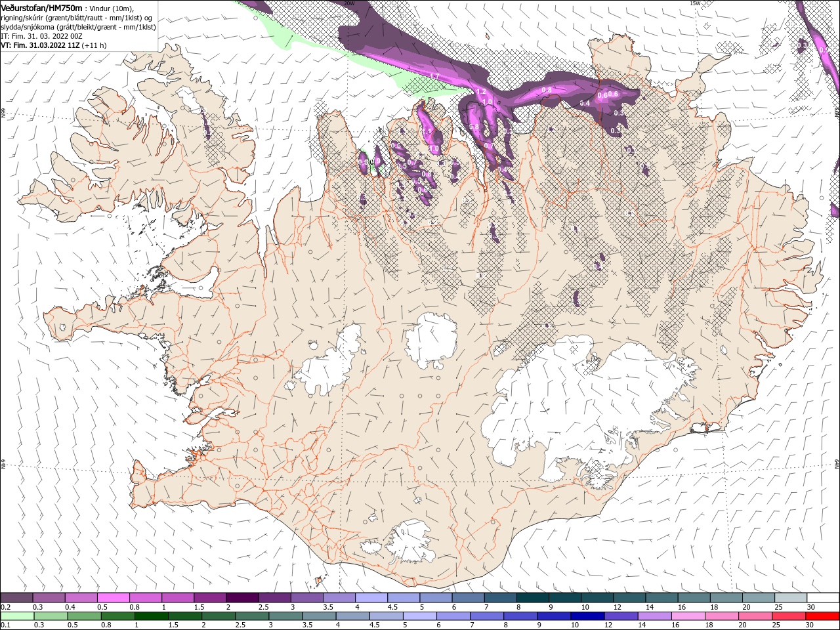840x630 pixels.
Task: Select snow legend swatch labeled 2
Action: 242,598
